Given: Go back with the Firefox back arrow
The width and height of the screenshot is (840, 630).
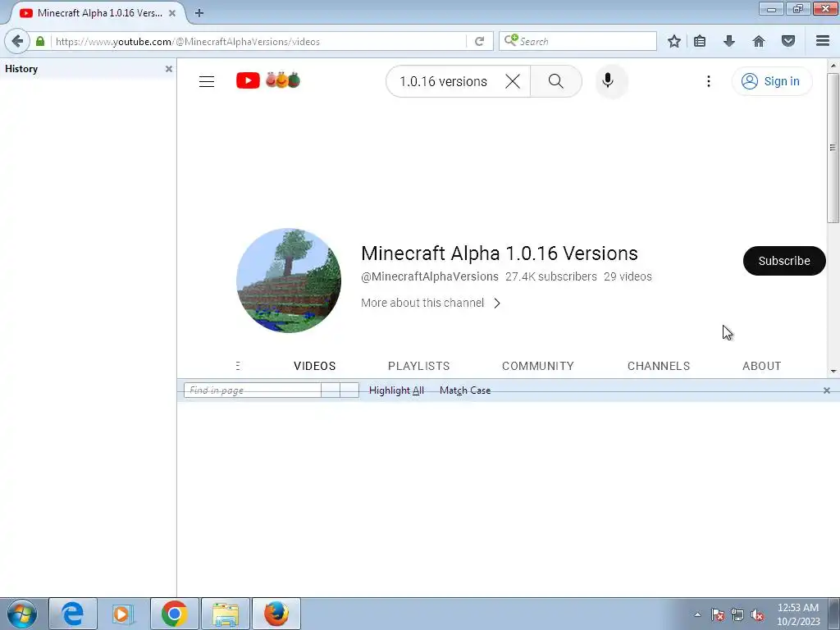Looking at the screenshot, I should coord(17,41).
